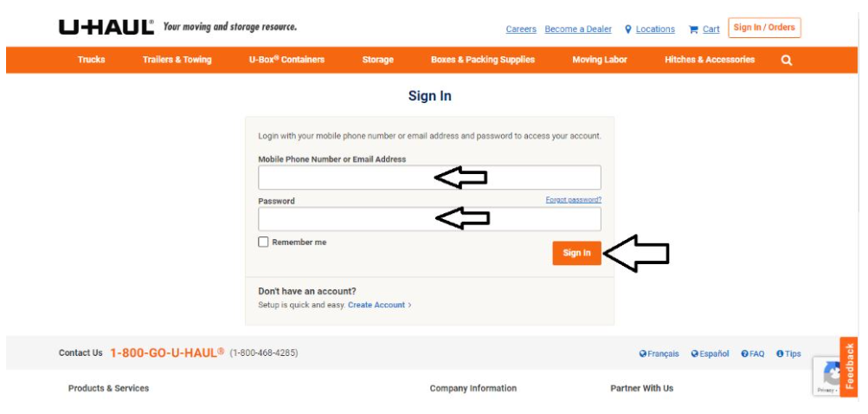Click the Mobile Phone Number or Email field
Viewport: 868px width, 414px height.
[x=429, y=178]
